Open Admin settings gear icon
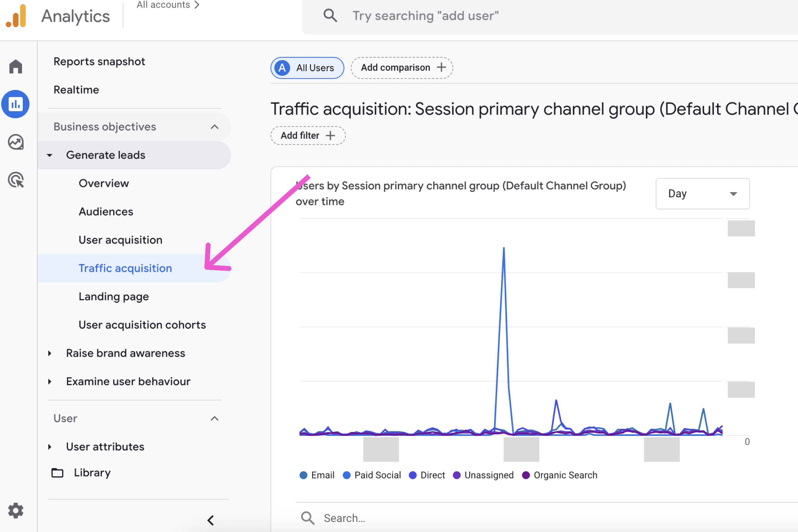Viewport: 798px width, 532px height. click(x=16, y=510)
